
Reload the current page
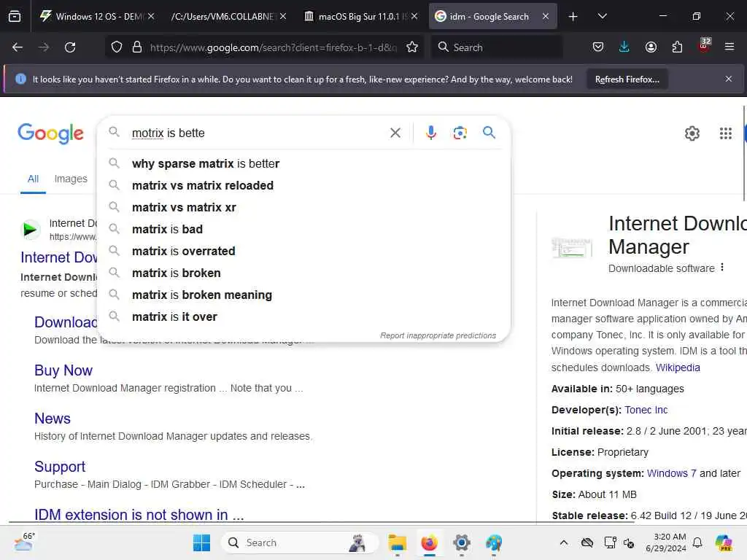(70, 47)
